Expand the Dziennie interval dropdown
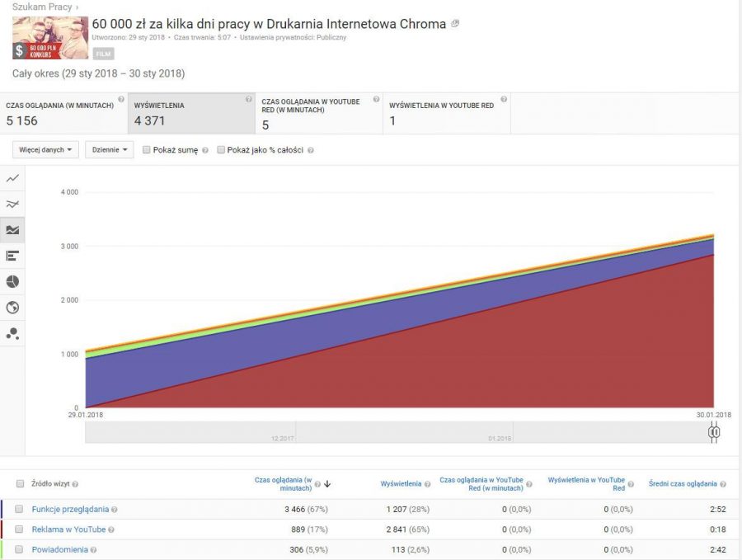Image resolution: width=742 pixels, height=560 pixels. [x=109, y=150]
